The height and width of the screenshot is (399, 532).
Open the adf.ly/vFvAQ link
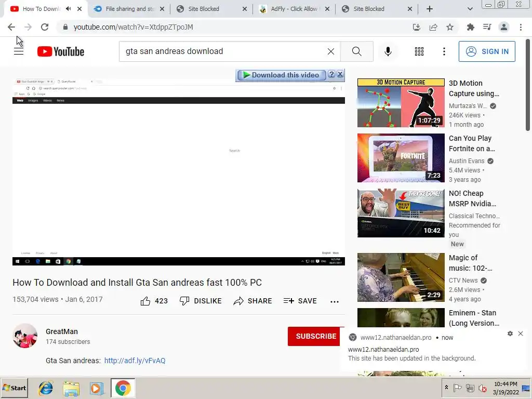[x=135, y=361]
